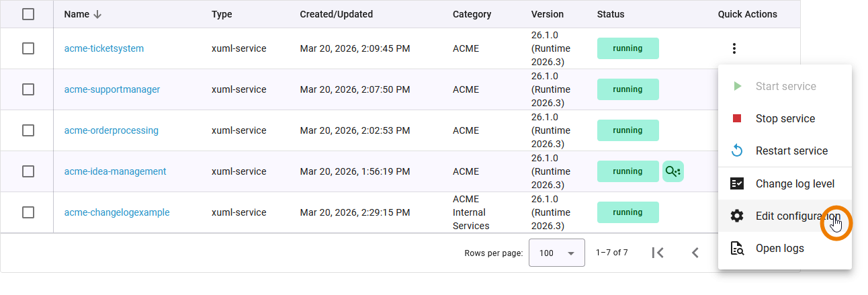Choose Stop service from the context menu
This screenshot has height=295, width=868.
785,119
